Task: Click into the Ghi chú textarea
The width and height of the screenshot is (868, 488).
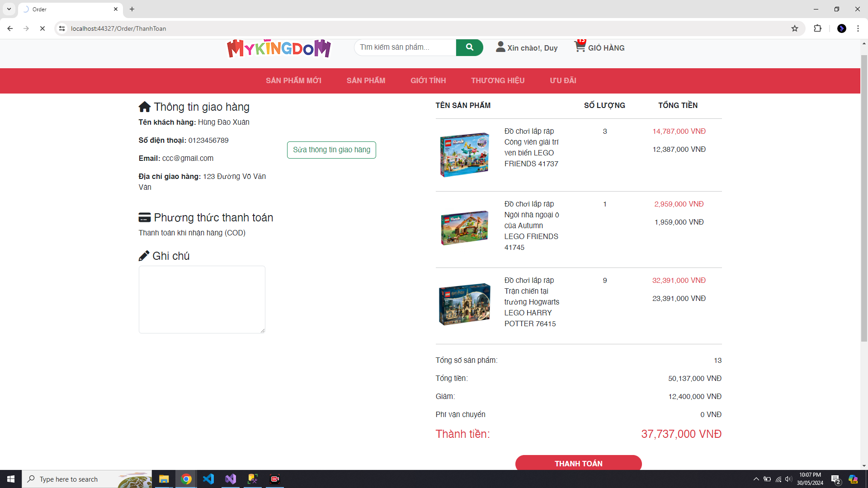Action: coord(202,300)
